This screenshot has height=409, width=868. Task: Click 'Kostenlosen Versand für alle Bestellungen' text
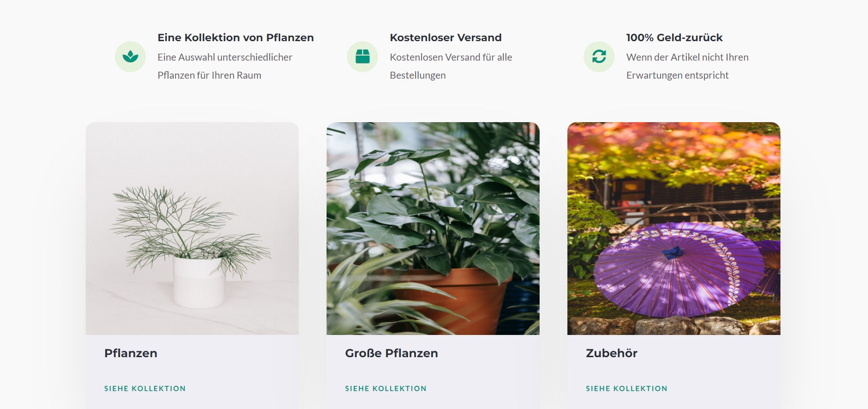pyautogui.click(x=451, y=66)
